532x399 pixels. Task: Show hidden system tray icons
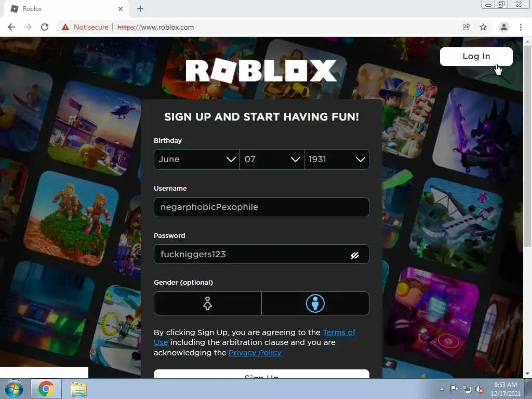tap(442, 389)
